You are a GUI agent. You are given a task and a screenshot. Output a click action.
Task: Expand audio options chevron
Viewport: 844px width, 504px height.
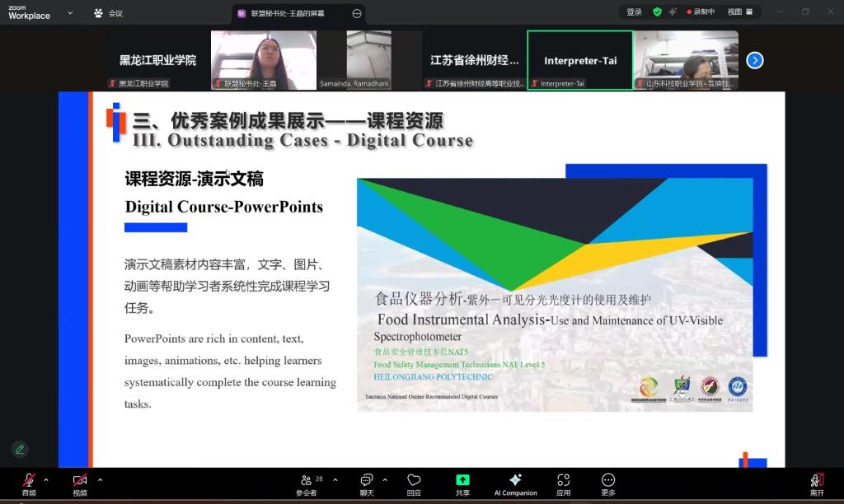(46, 479)
